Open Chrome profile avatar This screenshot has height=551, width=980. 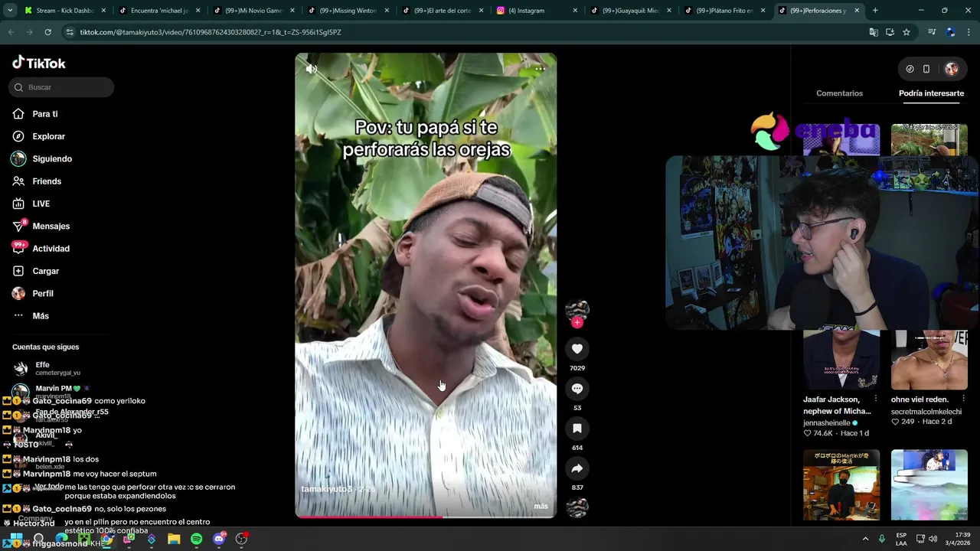[950, 32]
